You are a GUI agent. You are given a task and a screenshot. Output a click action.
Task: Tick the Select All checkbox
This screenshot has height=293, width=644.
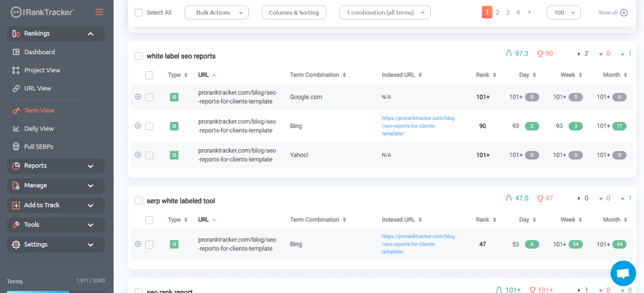click(139, 12)
